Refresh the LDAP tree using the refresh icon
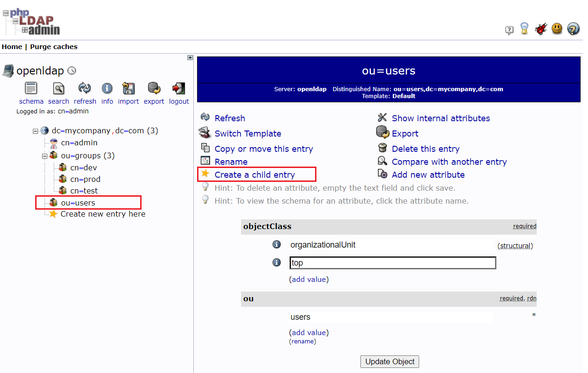This screenshot has height=373, width=588. [x=85, y=88]
